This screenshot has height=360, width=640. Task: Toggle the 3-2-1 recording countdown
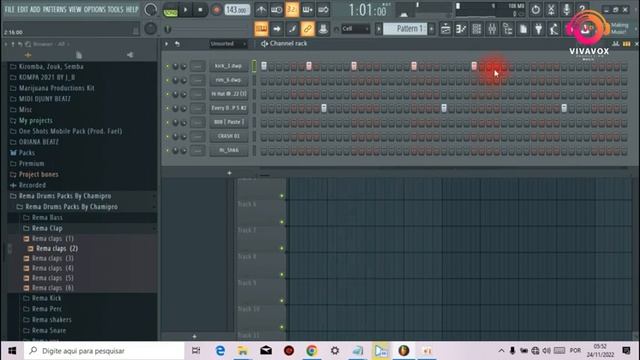click(292, 9)
